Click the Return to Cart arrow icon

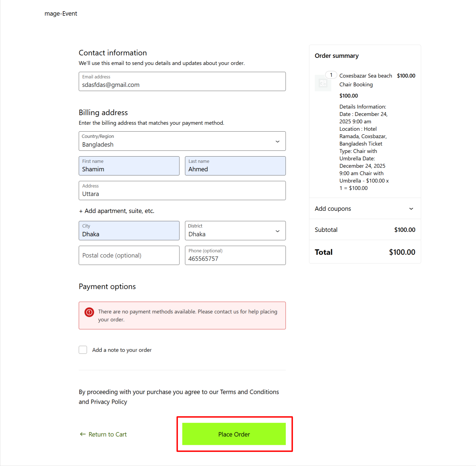[82, 434]
